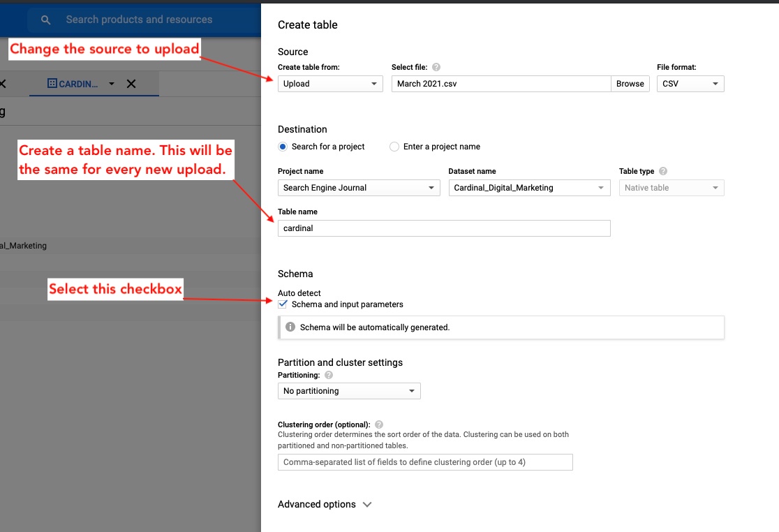Select Enter a project name radio
Viewport: 779px width, 532px height.
(x=394, y=147)
